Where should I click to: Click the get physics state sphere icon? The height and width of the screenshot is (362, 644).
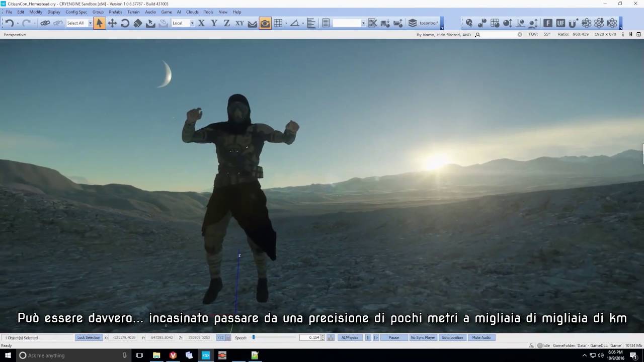pyautogui.click(x=469, y=23)
